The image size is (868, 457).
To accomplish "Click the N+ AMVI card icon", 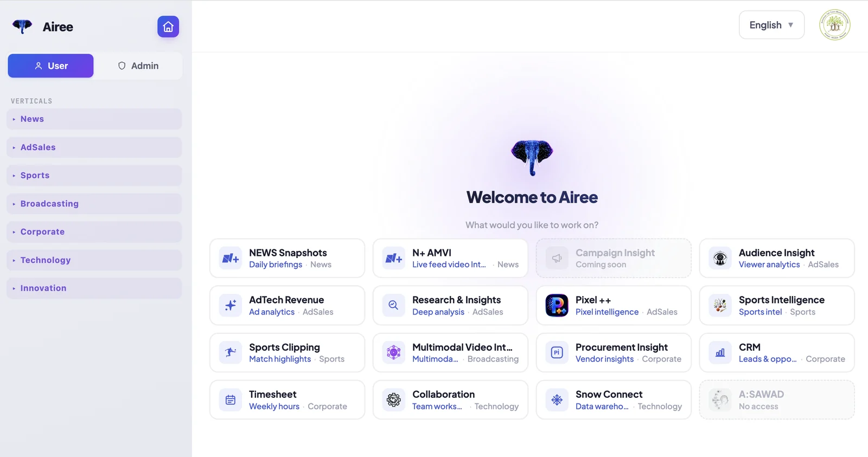I will pyautogui.click(x=394, y=259).
